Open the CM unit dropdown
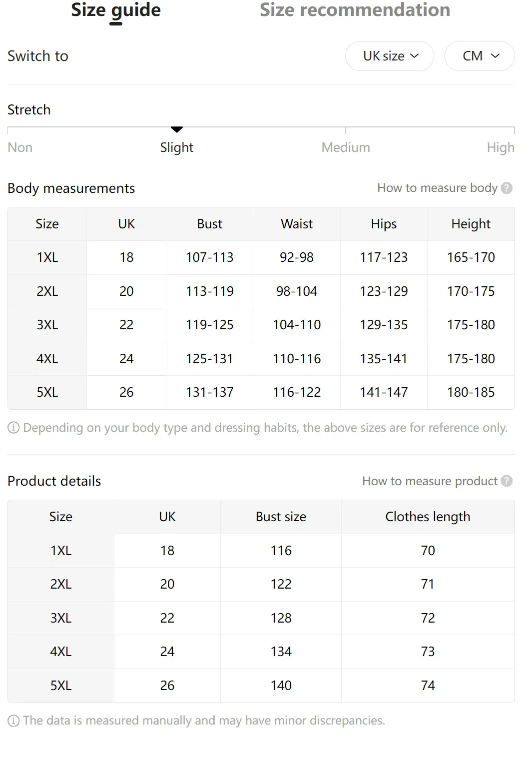Screen dimensions: 532x757 [480, 56]
